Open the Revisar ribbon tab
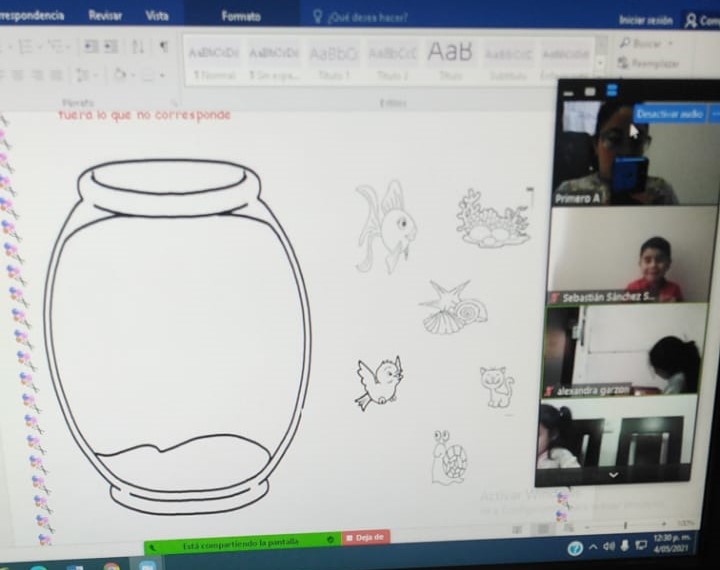This screenshot has height=570, width=720. click(x=105, y=16)
